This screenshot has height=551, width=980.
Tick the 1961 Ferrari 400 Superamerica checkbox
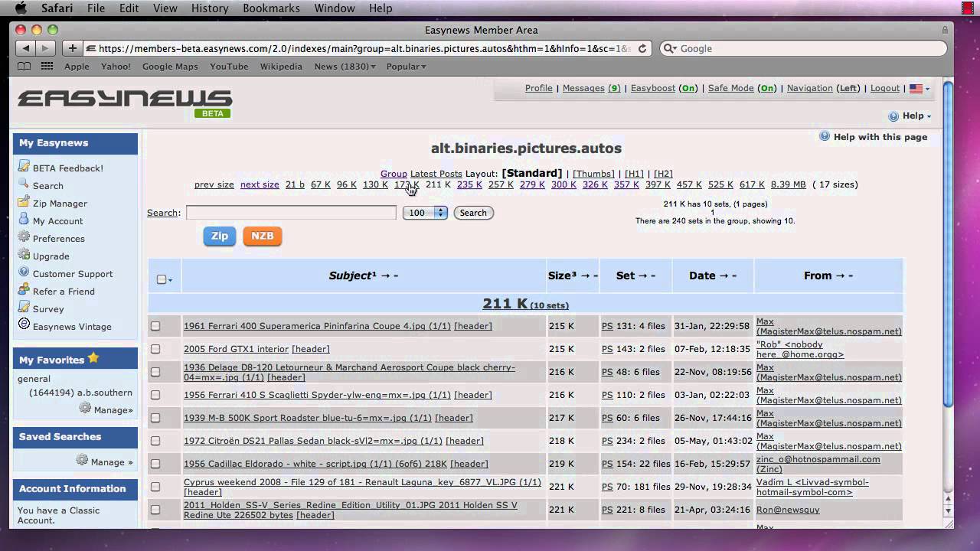155,326
